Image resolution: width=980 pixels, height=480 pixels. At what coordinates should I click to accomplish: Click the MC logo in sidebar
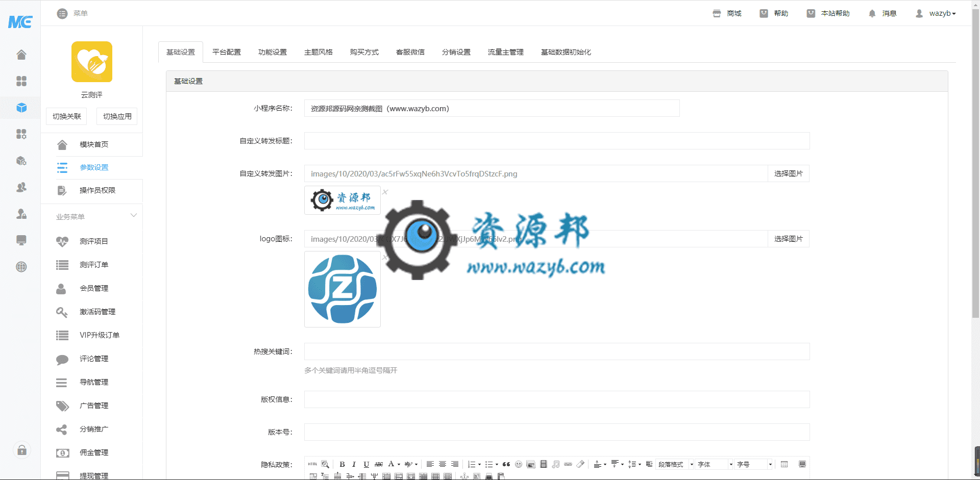[x=20, y=22]
